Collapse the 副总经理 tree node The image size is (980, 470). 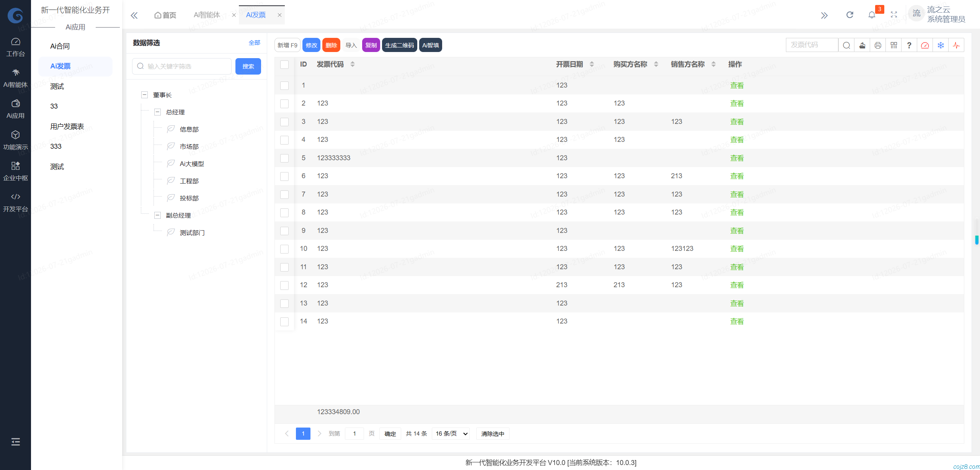(157, 215)
